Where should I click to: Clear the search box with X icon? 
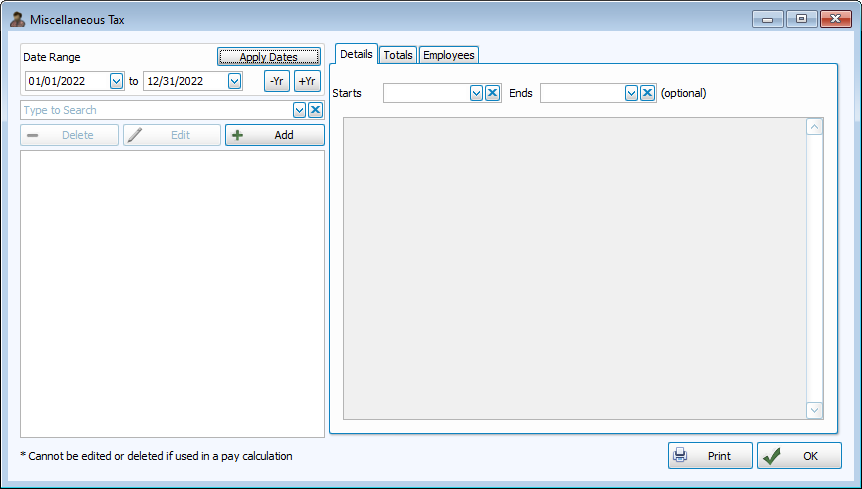click(315, 110)
